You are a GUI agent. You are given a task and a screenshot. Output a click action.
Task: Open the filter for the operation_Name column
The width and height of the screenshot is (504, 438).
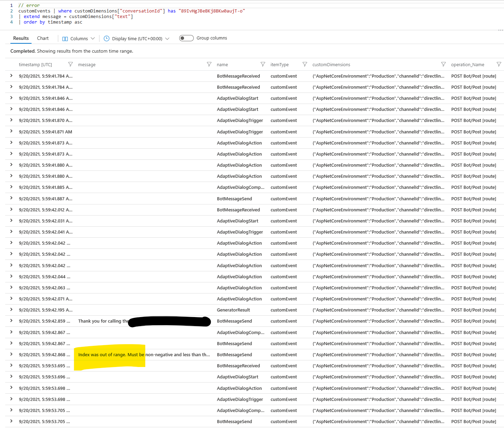500,64
